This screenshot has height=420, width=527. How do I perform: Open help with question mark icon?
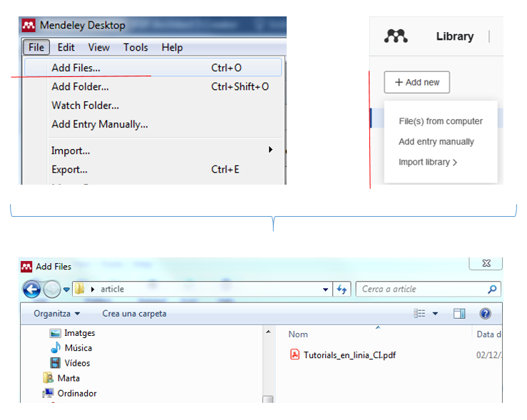point(486,314)
